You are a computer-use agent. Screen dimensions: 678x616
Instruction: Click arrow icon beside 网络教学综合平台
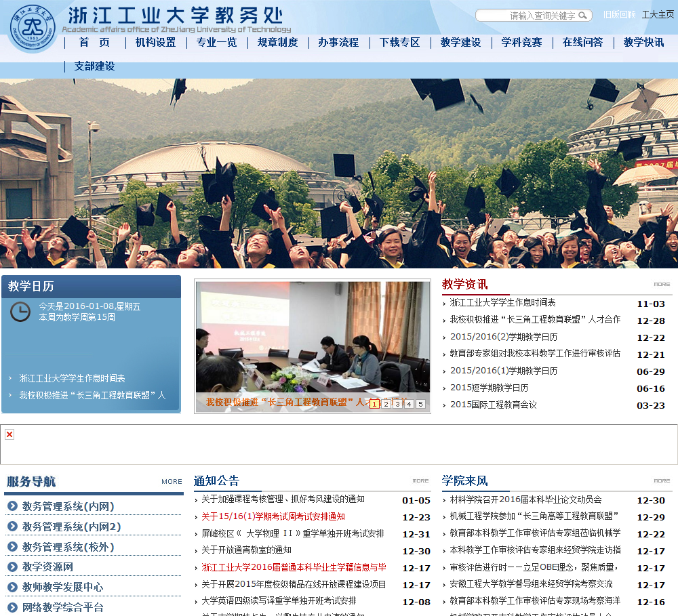coord(12,607)
